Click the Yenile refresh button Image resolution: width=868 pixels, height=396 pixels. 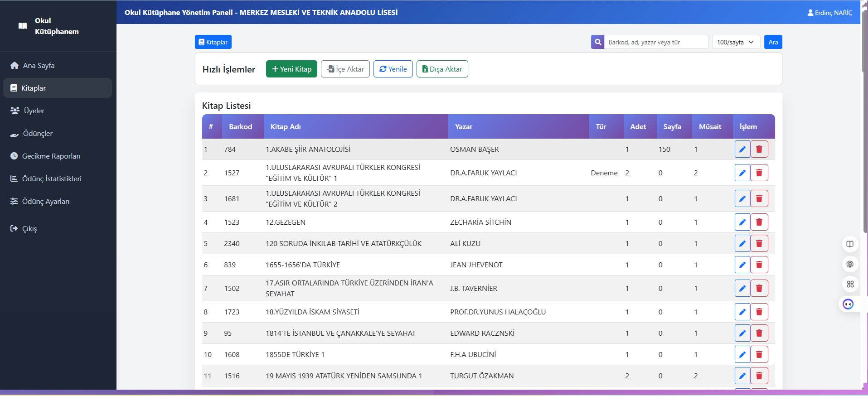pos(393,69)
